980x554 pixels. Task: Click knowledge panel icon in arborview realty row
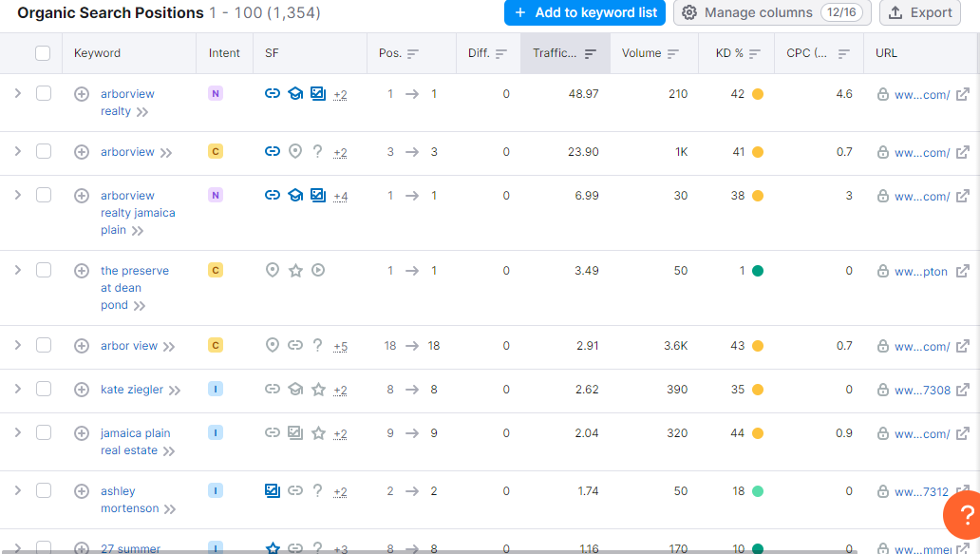(x=295, y=93)
